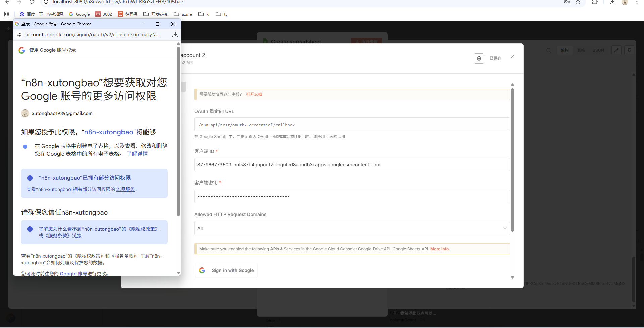
Task: Select the xutongbao1989@gmail.com account
Action: 57,113
